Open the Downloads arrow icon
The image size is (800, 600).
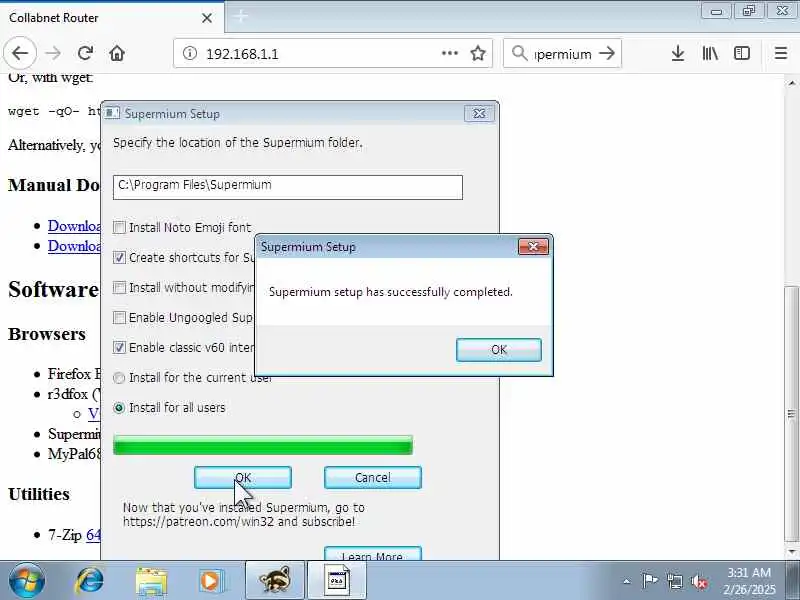678,53
